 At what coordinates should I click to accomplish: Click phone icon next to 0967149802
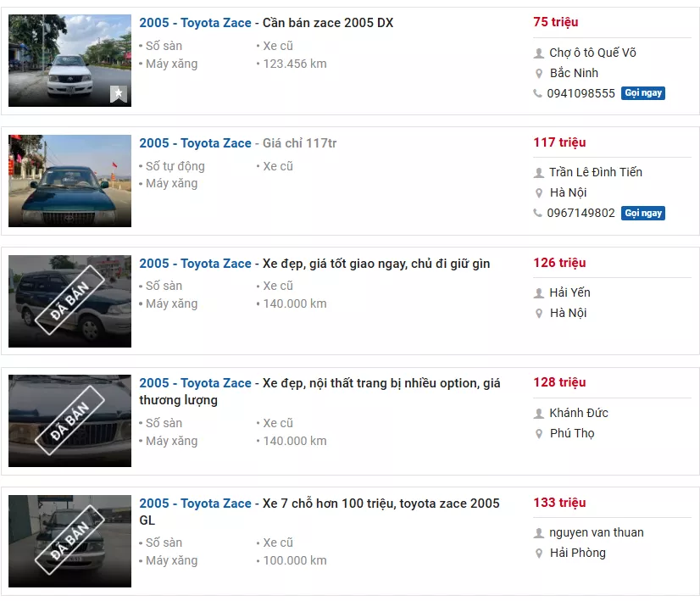coord(538,213)
